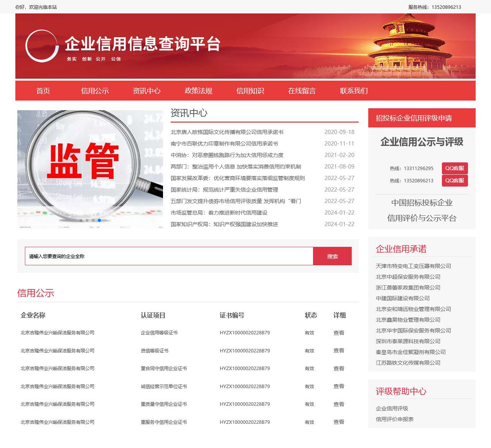Open 北京鑫昊物业管理有限公司 commitment link
The image size is (491, 448).
(408, 320)
